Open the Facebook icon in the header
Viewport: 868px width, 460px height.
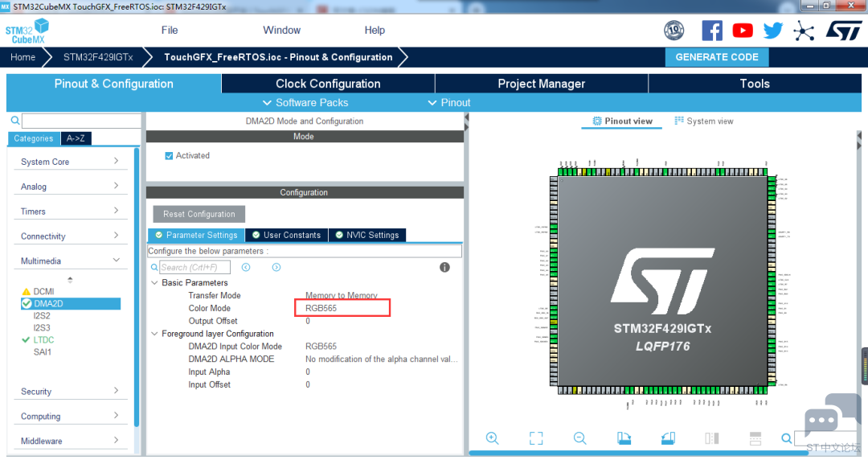712,31
